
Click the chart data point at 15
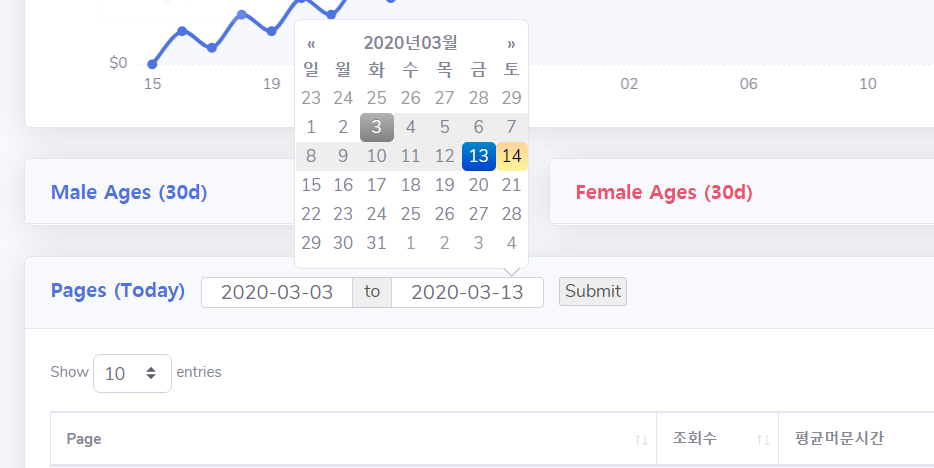[152, 64]
